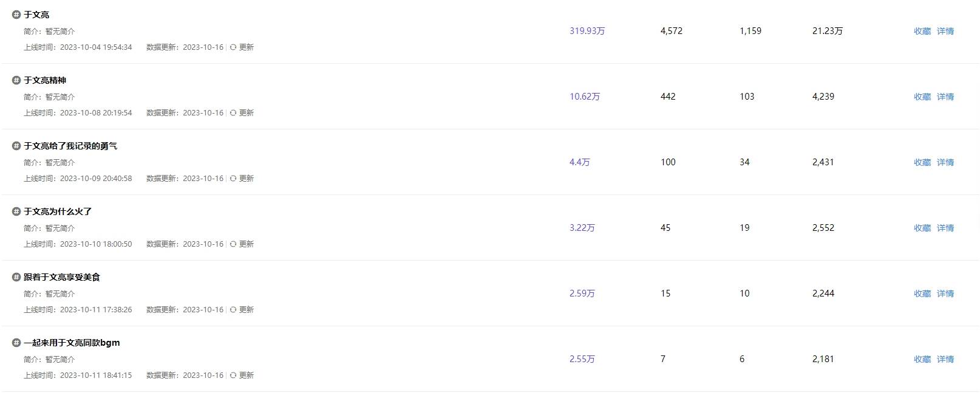980x401 pixels.
Task: Click refresh icon in the 于文亮精神 row
Action: (233, 113)
